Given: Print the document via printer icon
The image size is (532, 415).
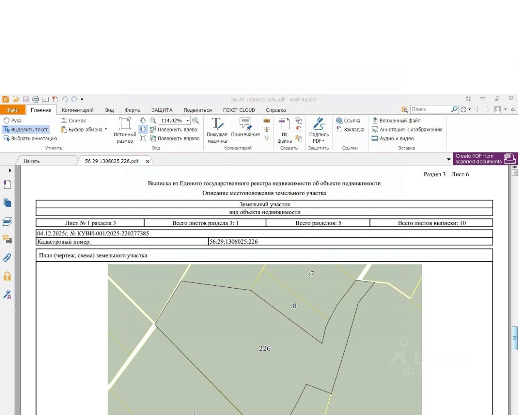Looking at the screenshot, I should 35,99.
